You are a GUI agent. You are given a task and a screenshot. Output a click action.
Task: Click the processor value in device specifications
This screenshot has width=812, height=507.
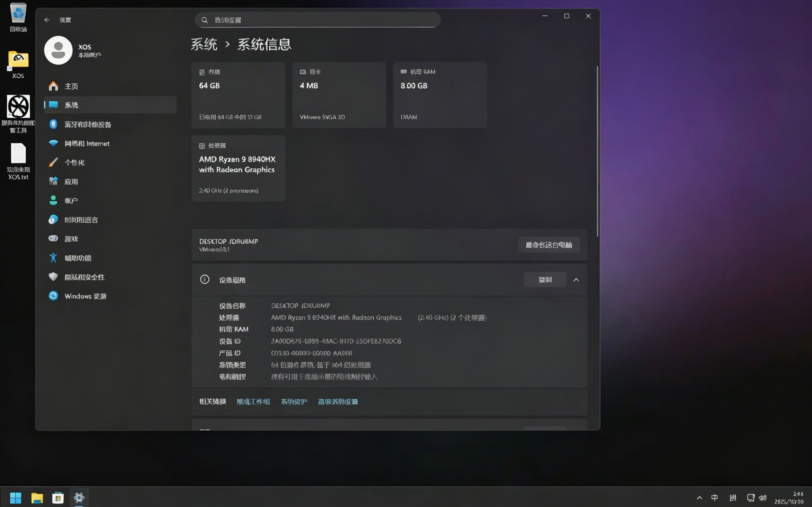(x=379, y=317)
